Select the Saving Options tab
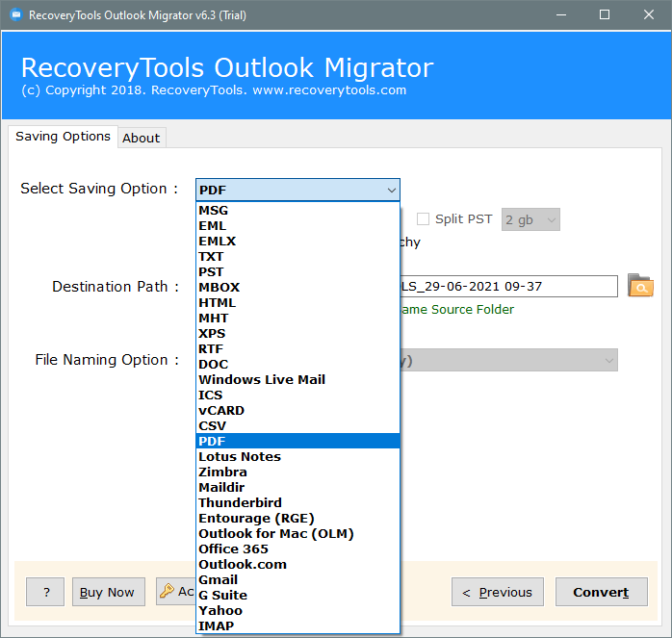Image resolution: width=672 pixels, height=638 pixels. [63, 137]
